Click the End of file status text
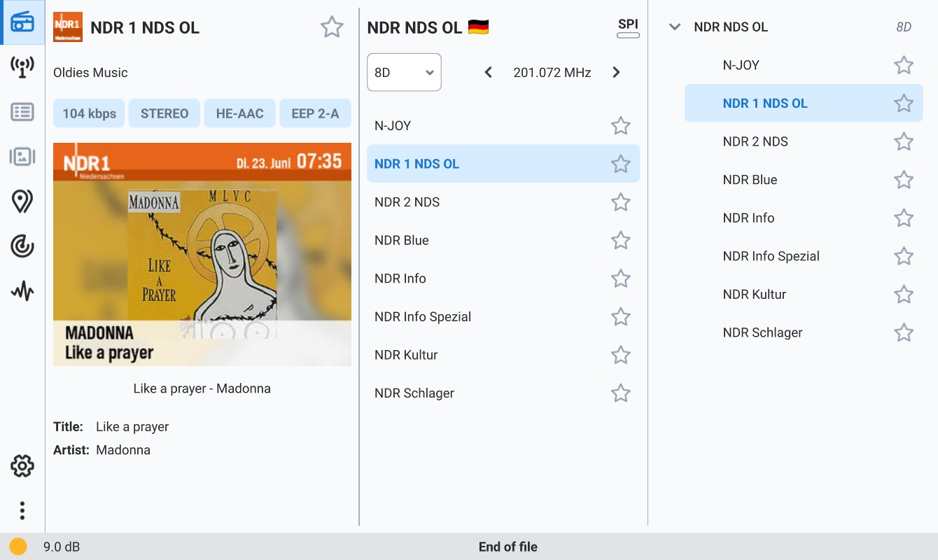Image resolution: width=938 pixels, height=560 pixels. click(508, 547)
